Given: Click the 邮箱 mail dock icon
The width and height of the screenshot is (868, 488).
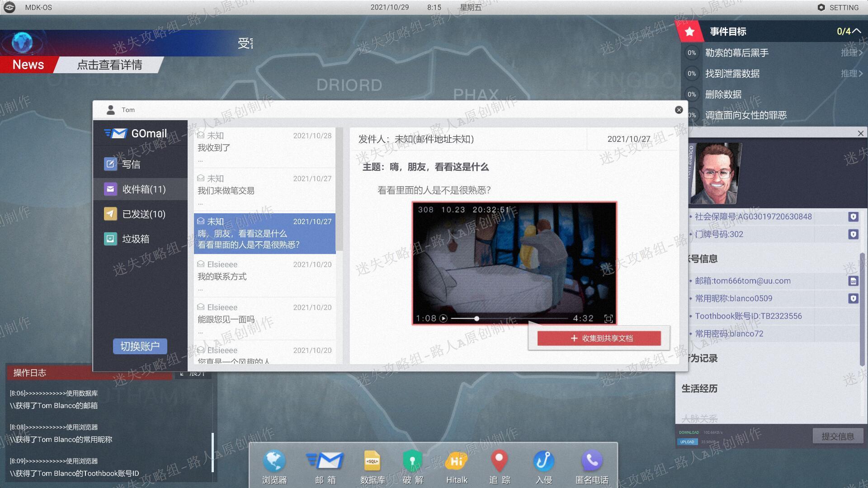Looking at the screenshot, I should click(325, 466).
